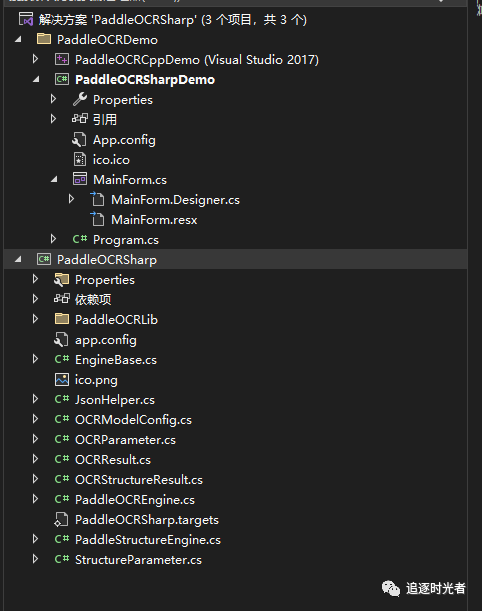Select the StructureParameter.cs file name

click(138, 560)
